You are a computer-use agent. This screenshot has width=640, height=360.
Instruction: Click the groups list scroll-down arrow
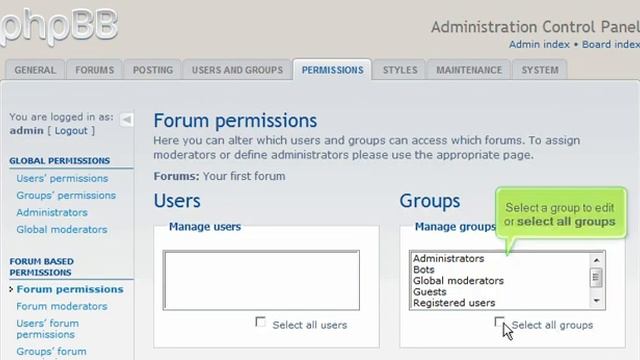(x=596, y=301)
